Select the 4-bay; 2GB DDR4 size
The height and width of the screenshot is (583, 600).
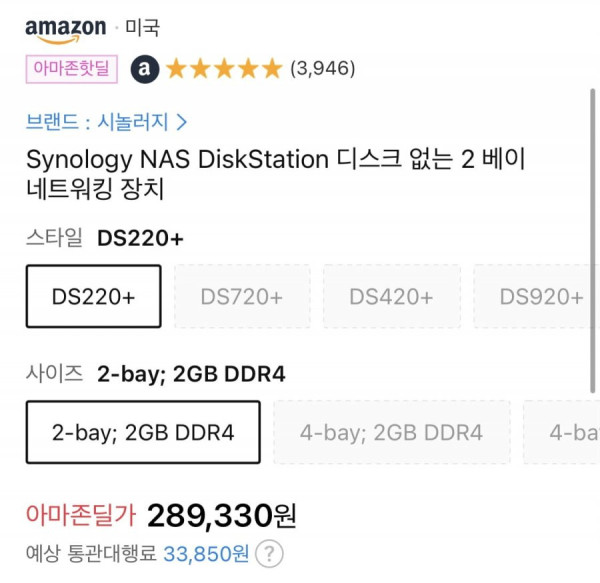pyautogui.click(x=392, y=432)
